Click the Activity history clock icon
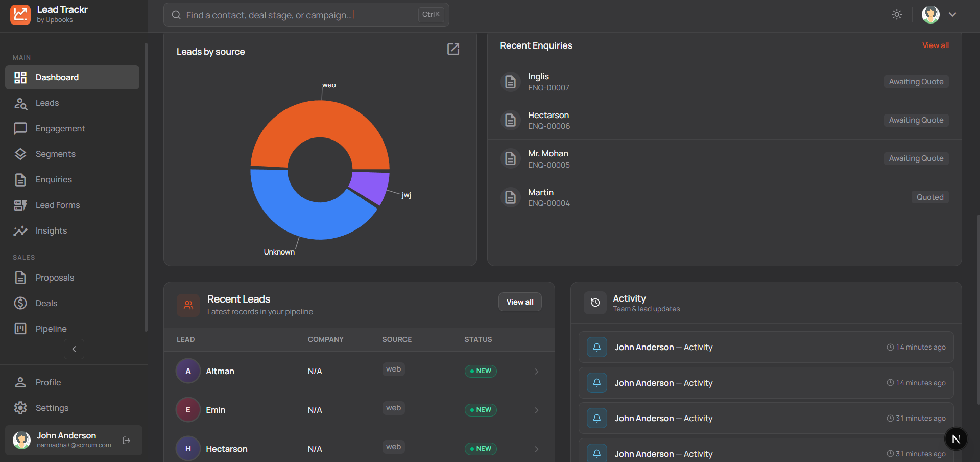The image size is (980, 462). [595, 303]
